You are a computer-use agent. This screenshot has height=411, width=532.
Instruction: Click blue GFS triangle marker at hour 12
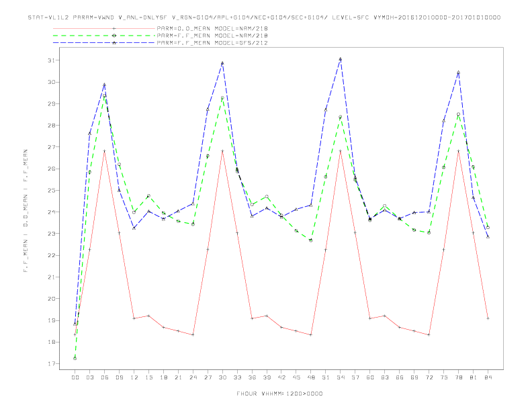(134, 228)
